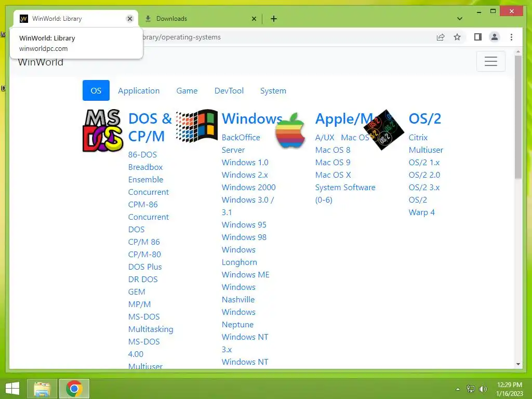Open the Windows Longhorn link
The width and height of the screenshot is (532, 399).
239,256
